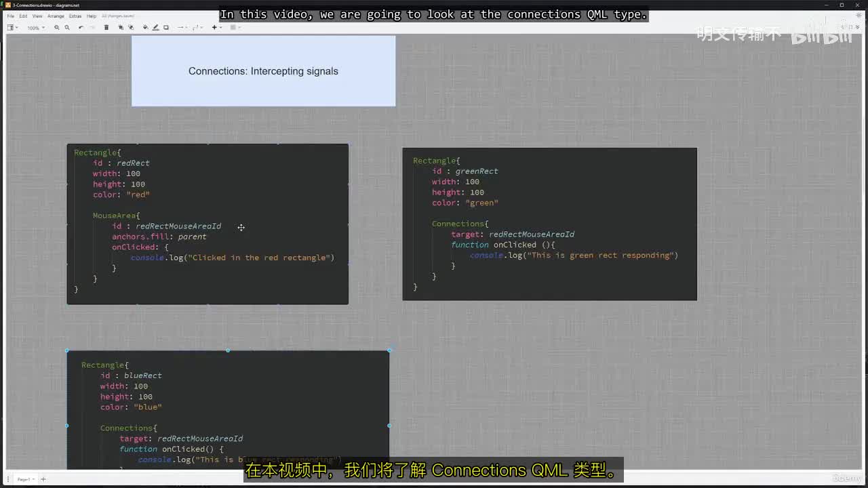Viewport: 868px width, 488px height.
Task: Click 'target: redRectMouseAreaId' in greenRect block
Action: click(513, 235)
